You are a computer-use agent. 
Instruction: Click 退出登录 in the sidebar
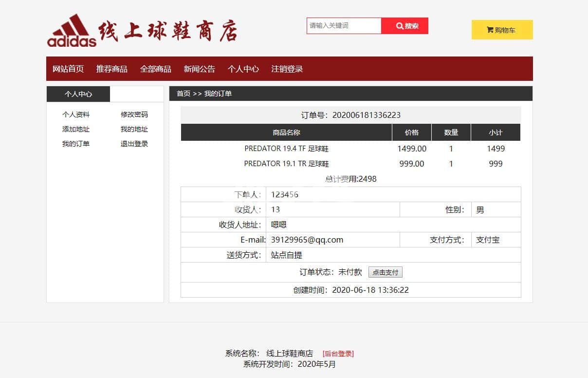pos(134,144)
